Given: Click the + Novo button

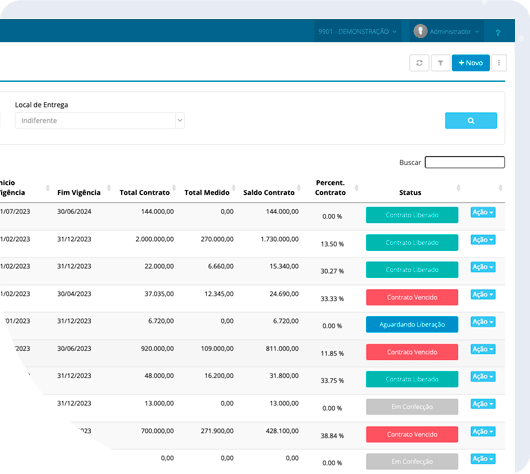Looking at the screenshot, I should point(471,63).
